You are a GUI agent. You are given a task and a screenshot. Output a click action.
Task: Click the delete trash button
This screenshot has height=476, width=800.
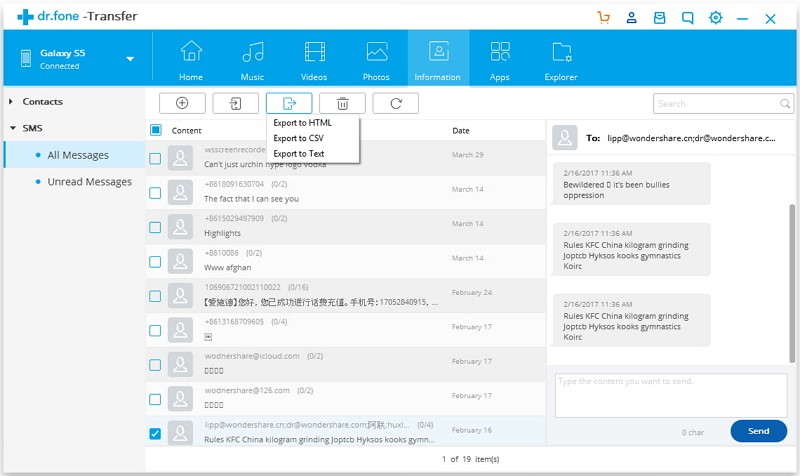click(342, 103)
